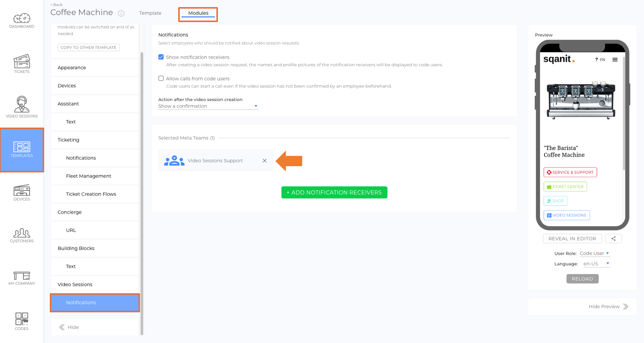Uncheck Show notification receivers

pyautogui.click(x=161, y=57)
